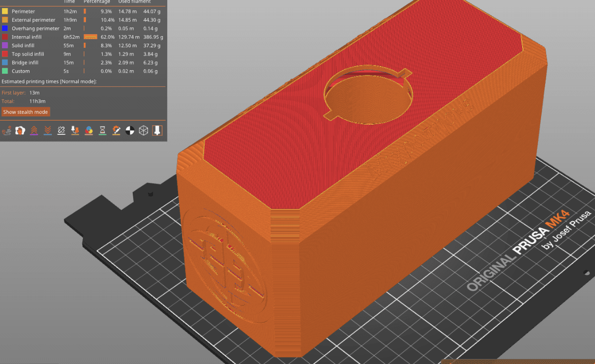Viewport: 595px width, 364px height.
Task: Click the embossed circular logo on model
Action: [x=226, y=265]
